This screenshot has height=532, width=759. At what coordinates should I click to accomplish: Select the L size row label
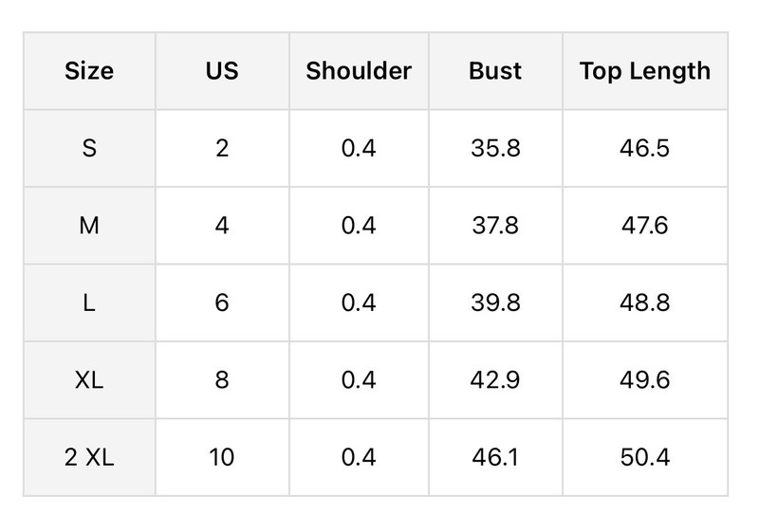[89, 303]
